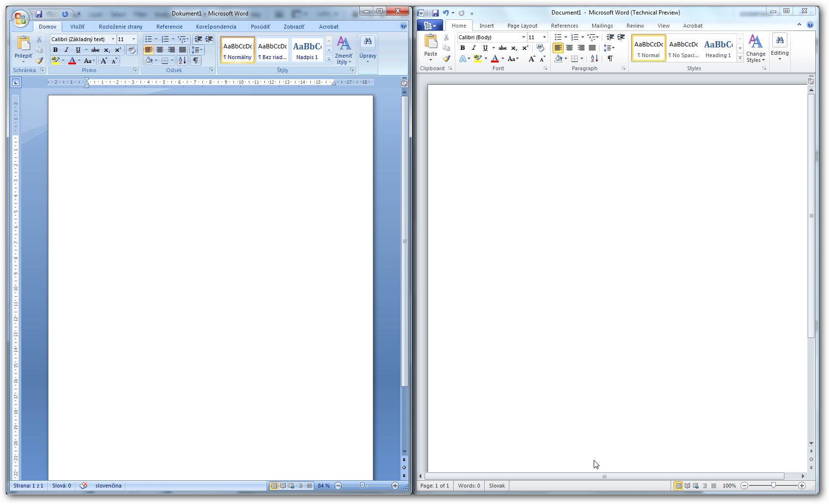Click the vertical scrollbar in right window

point(811,216)
